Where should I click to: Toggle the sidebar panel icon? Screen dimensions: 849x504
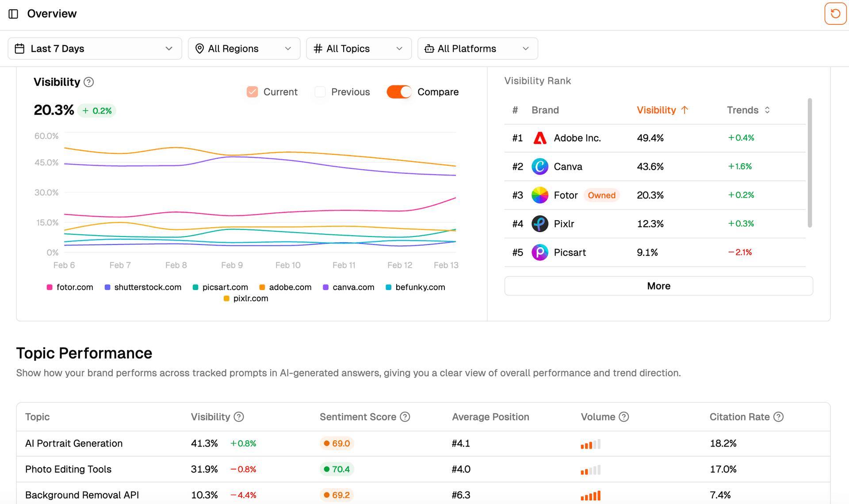point(13,14)
